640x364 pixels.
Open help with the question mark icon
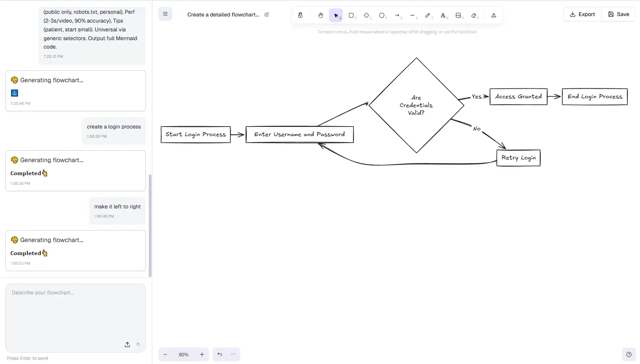[x=629, y=354]
